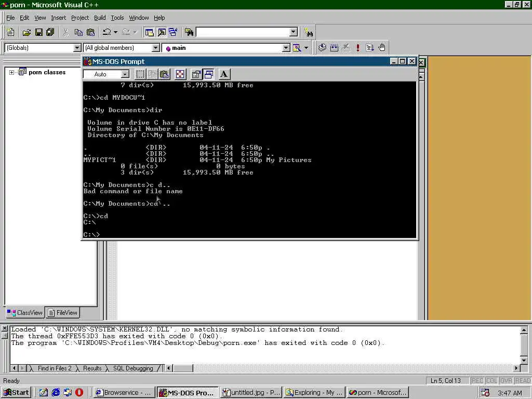Toggle the Output window icon
The height and width of the screenshot is (399, 532).
click(x=162, y=32)
